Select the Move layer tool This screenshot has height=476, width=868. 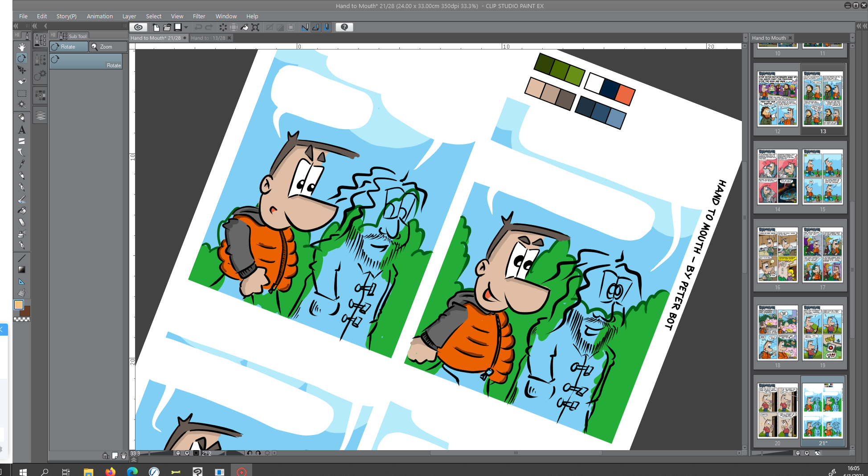pos(21,82)
